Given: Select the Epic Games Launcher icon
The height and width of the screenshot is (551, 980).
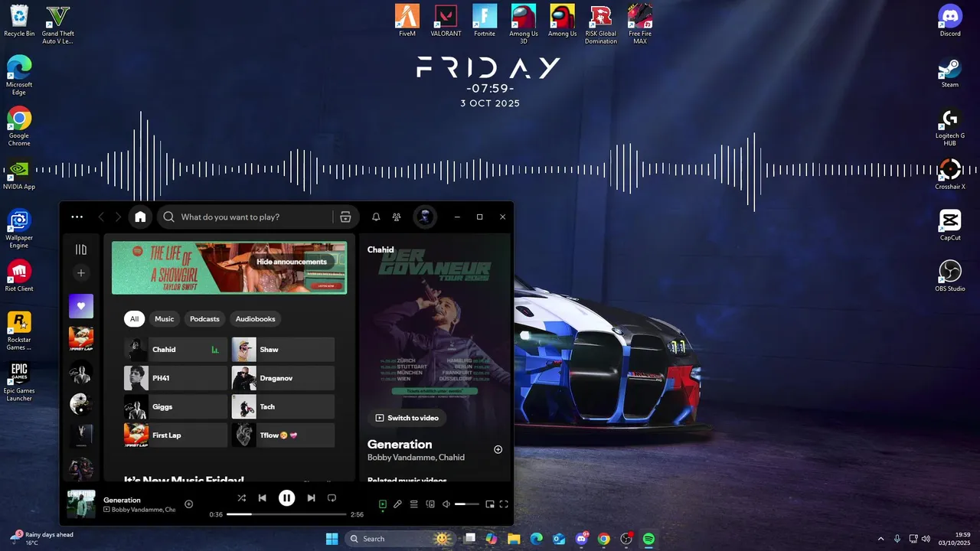Looking at the screenshot, I should coord(19,382).
